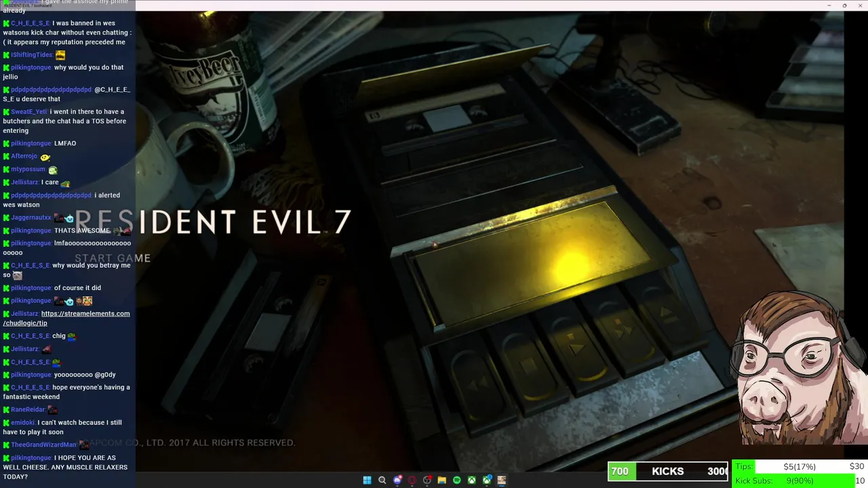This screenshot has height=488, width=868.
Task: Click the emote in mtypossum's message
Action: pos(53,170)
